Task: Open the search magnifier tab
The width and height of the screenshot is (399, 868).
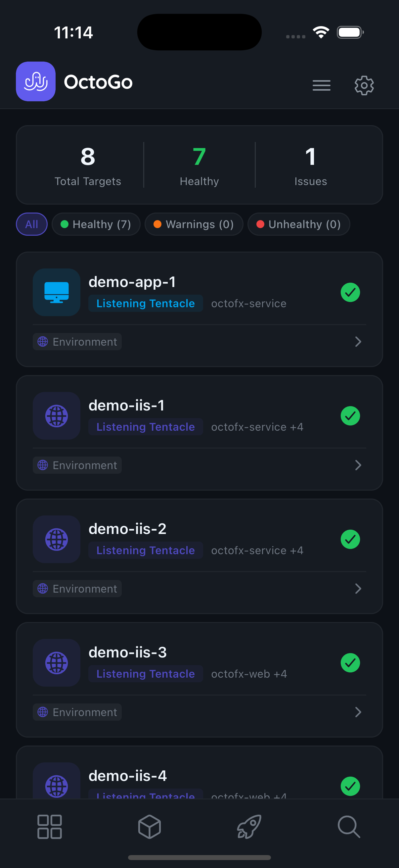Action: point(348,827)
